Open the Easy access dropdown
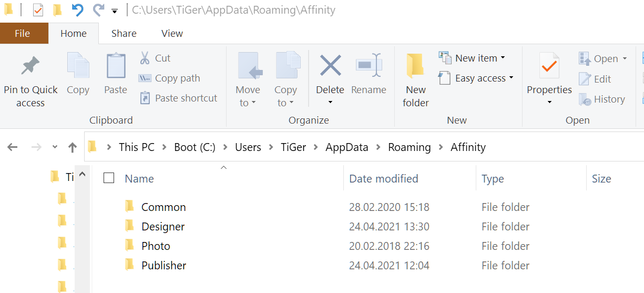Screen dimensions: 644x293 coord(477,78)
